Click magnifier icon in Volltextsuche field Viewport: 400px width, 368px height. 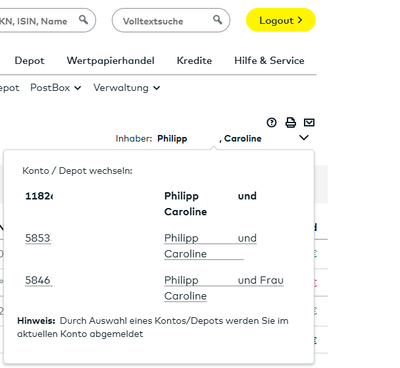(x=217, y=20)
